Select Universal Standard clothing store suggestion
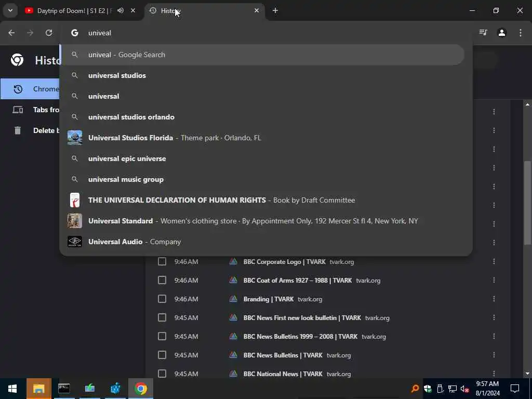Screen dimensions: 532x399 click(x=262, y=221)
